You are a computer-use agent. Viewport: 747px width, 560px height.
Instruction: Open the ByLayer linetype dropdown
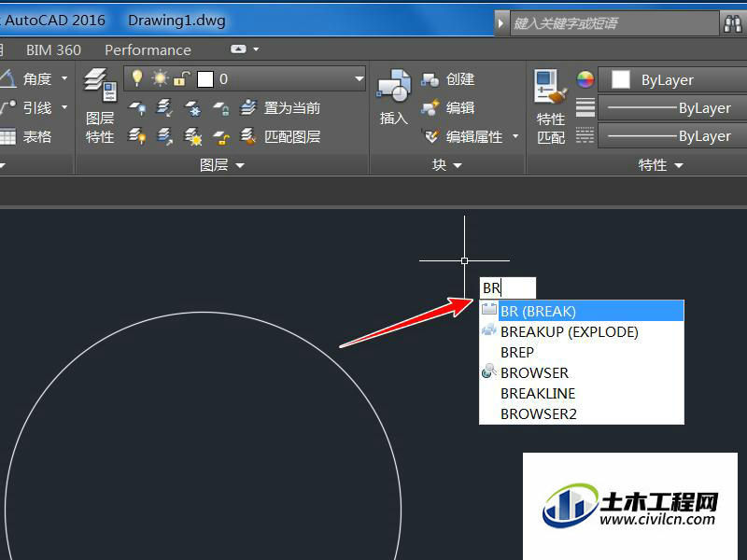[x=672, y=136]
